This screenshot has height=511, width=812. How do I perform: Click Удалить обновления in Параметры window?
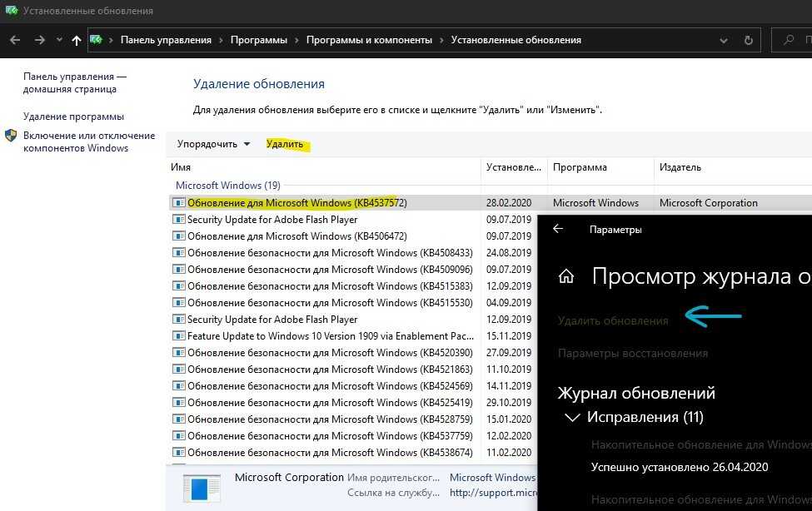click(x=613, y=320)
